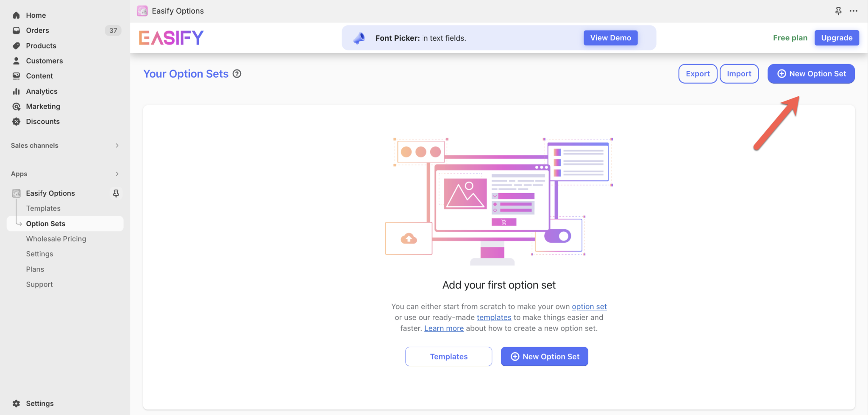
Task: Expand the Apps section
Action: point(117,174)
